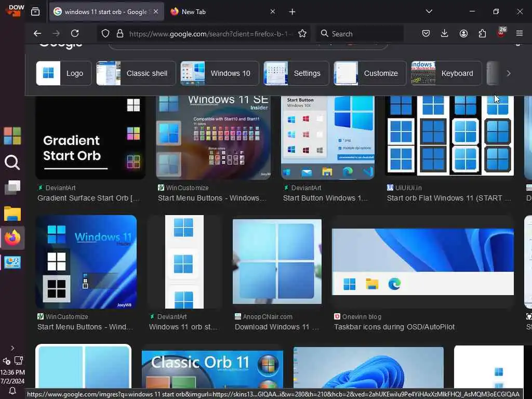The width and height of the screenshot is (532, 399).
Task: Open the Firefox hamburger menu
Action: point(520,33)
